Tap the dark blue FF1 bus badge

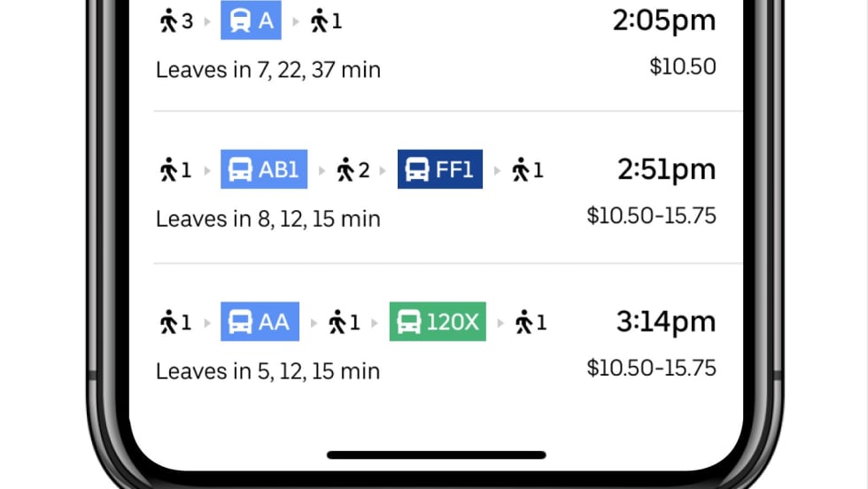[x=440, y=169]
